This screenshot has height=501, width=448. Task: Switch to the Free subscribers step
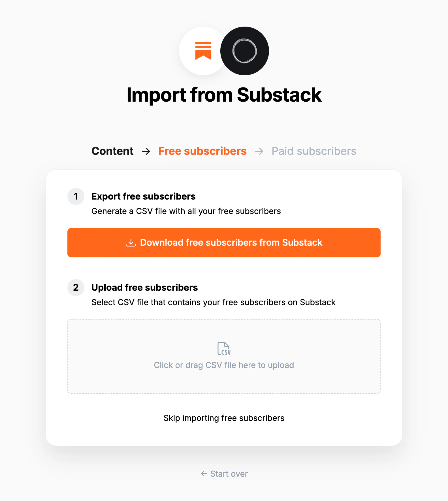[202, 151]
